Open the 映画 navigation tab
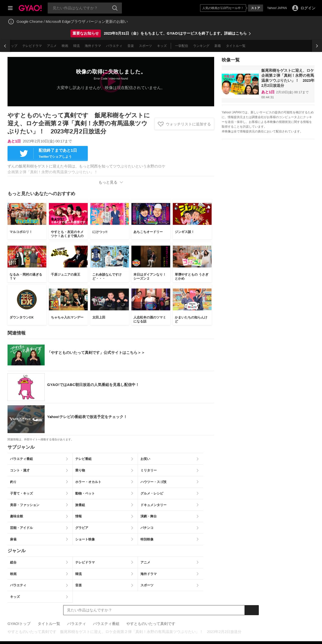Image resolution: width=322 pixels, height=644 pixels. point(65,46)
